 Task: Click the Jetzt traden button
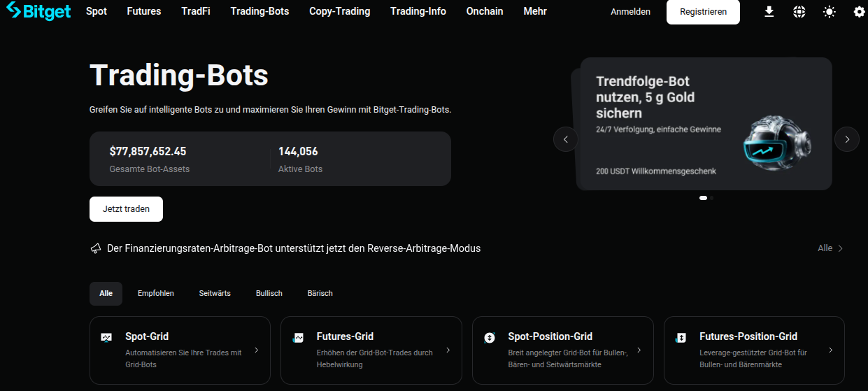126,209
